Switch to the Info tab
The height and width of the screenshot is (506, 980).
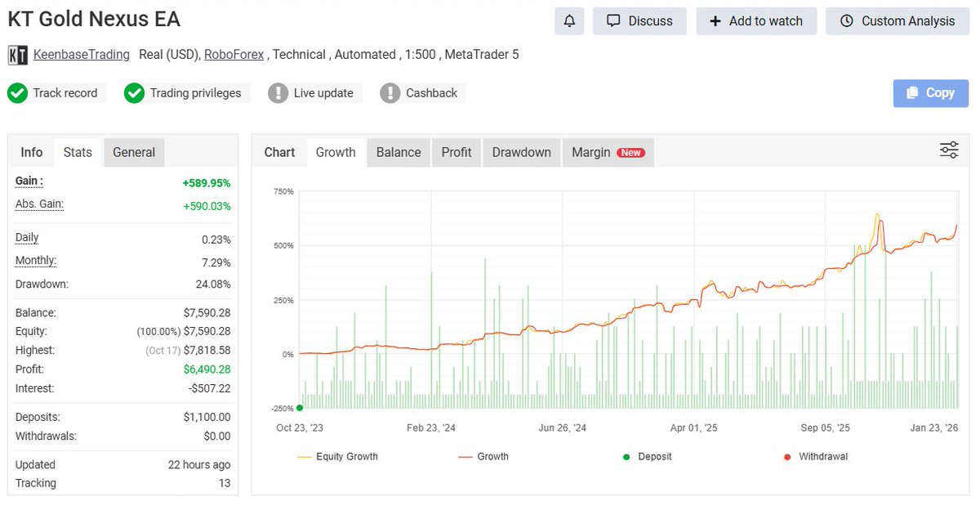pyautogui.click(x=32, y=152)
